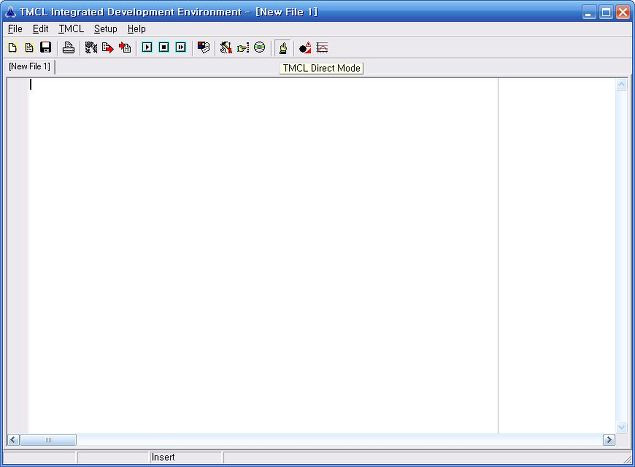This screenshot has height=467, width=635.
Task: Click the red chart graph icon
Action: point(322,48)
